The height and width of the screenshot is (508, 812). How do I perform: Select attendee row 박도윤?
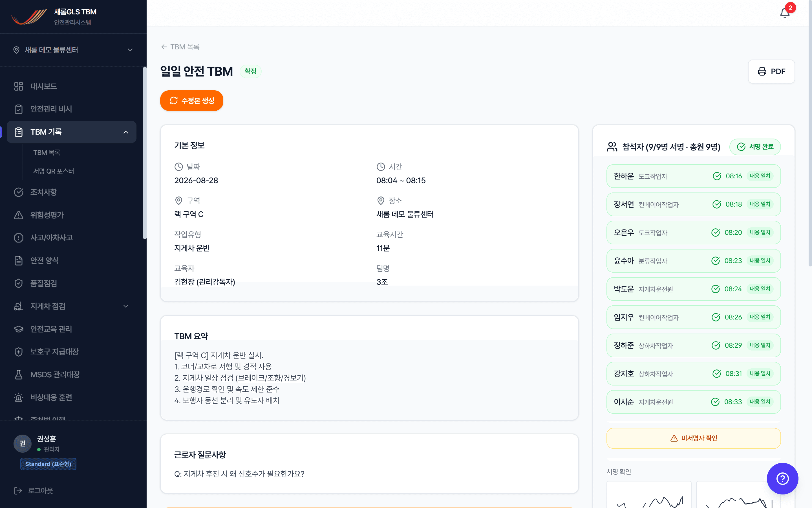(694, 289)
